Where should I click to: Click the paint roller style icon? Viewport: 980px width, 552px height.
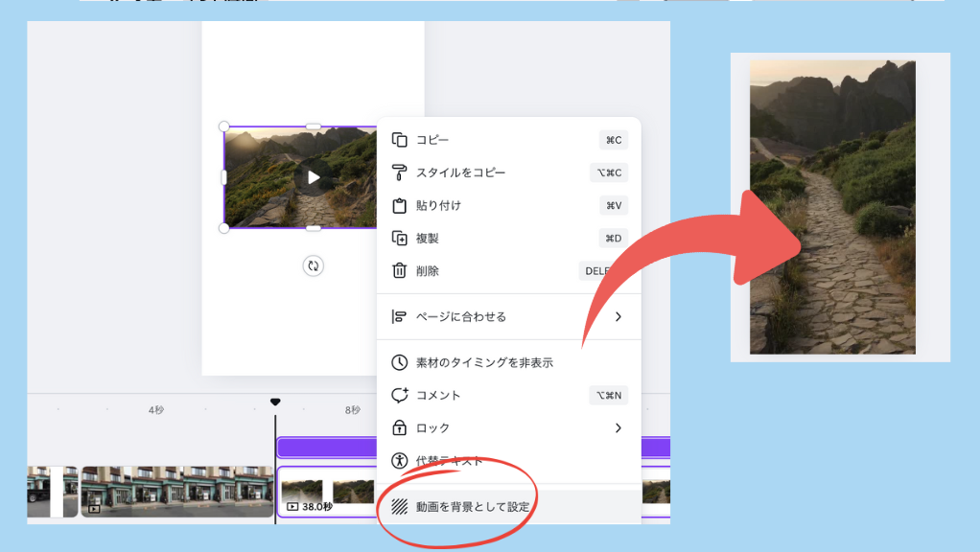pyautogui.click(x=399, y=172)
